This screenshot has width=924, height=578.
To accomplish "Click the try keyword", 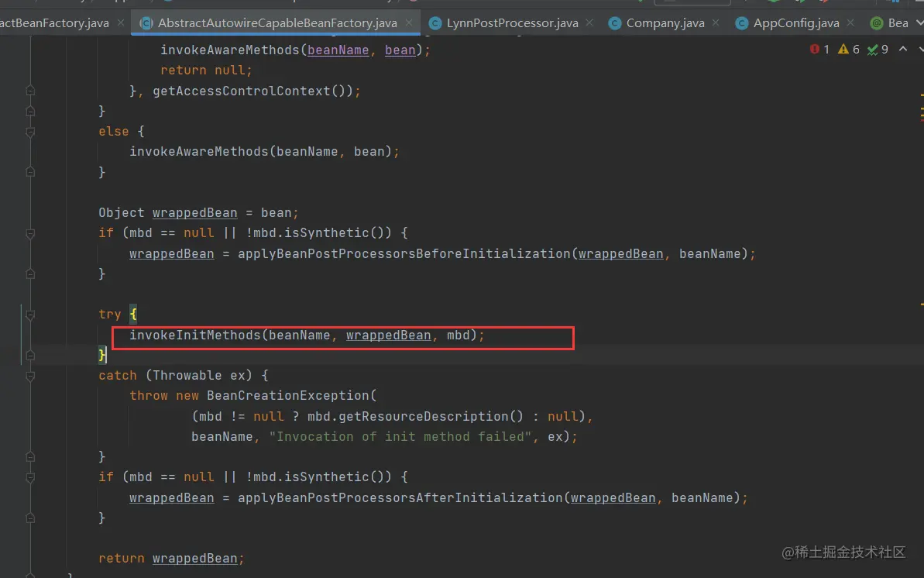I will click(x=110, y=315).
